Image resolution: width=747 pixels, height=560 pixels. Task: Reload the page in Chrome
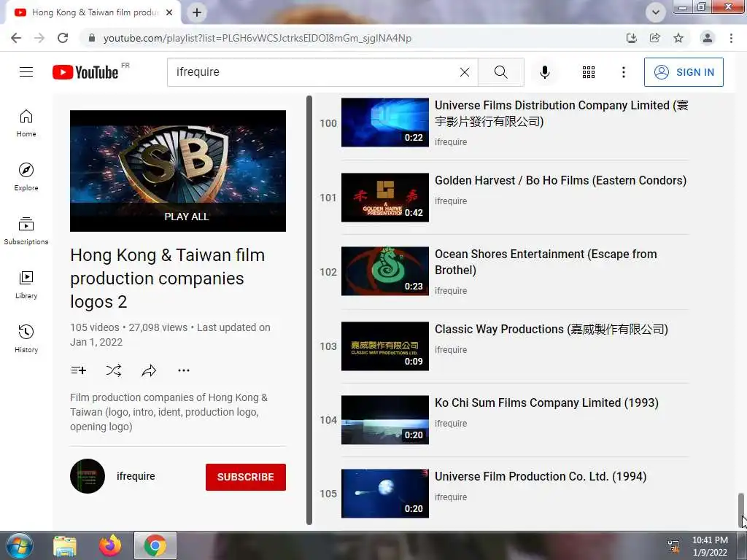pyautogui.click(x=63, y=38)
